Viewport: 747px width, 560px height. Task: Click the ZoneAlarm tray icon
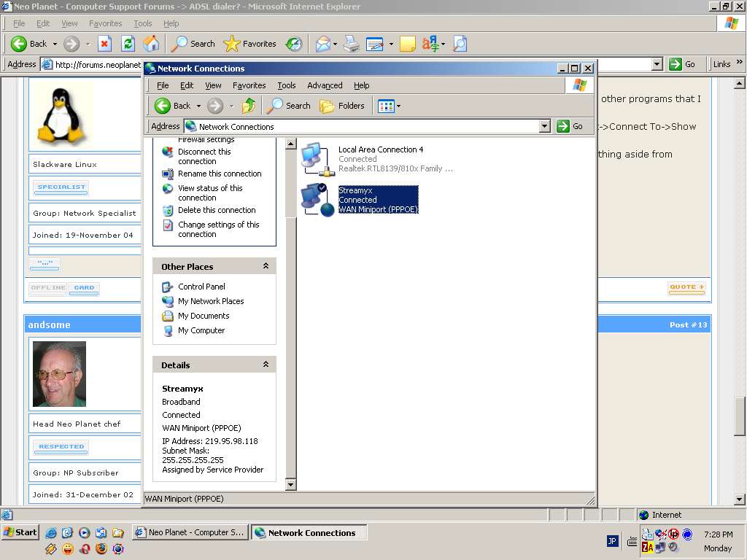[x=648, y=548]
